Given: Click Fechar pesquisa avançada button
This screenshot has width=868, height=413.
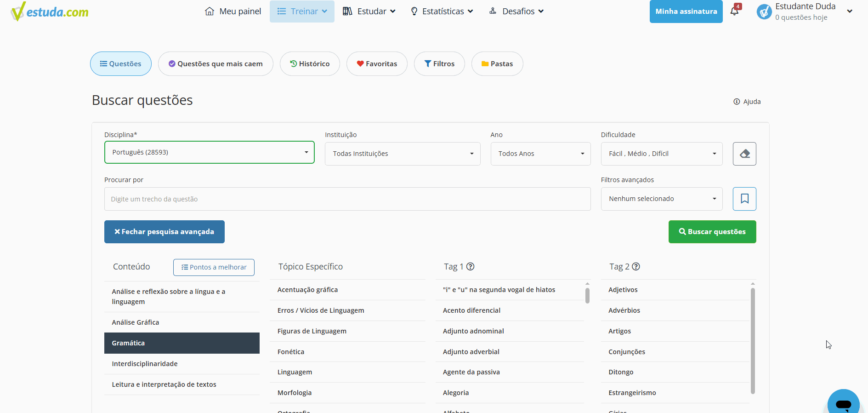Looking at the screenshot, I should (165, 232).
